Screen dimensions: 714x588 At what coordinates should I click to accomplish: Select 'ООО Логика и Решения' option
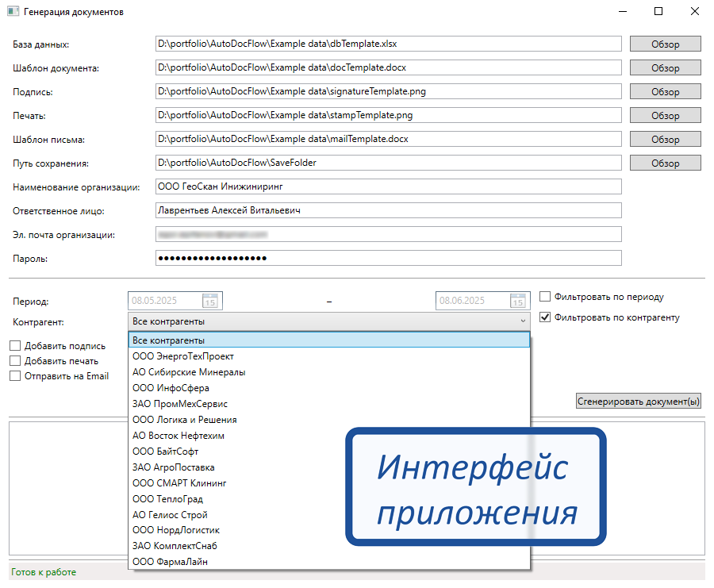pyautogui.click(x=329, y=420)
